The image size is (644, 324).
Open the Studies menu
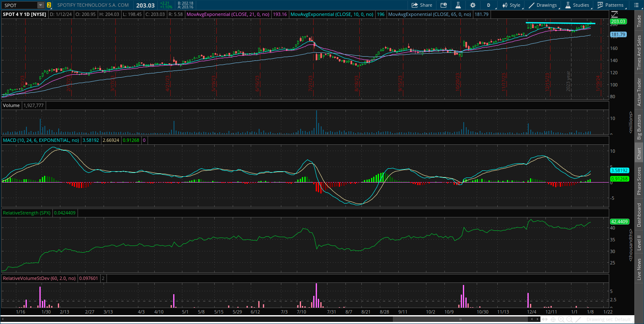point(577,5)
